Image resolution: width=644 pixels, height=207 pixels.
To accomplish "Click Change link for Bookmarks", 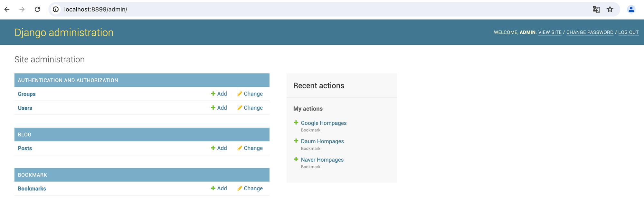I will coord(250,188).
